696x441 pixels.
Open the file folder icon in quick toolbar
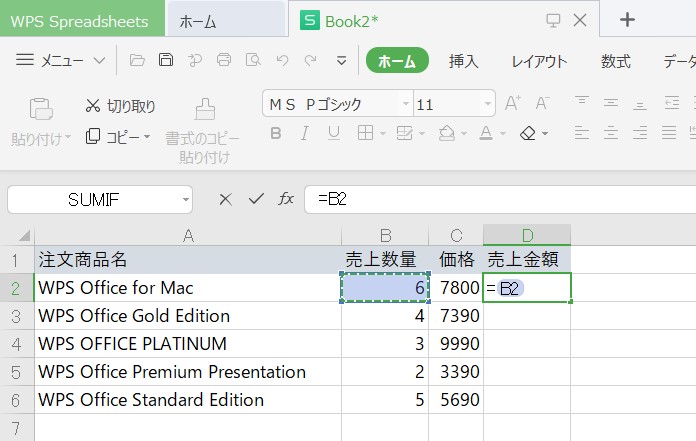coord(137,60)
